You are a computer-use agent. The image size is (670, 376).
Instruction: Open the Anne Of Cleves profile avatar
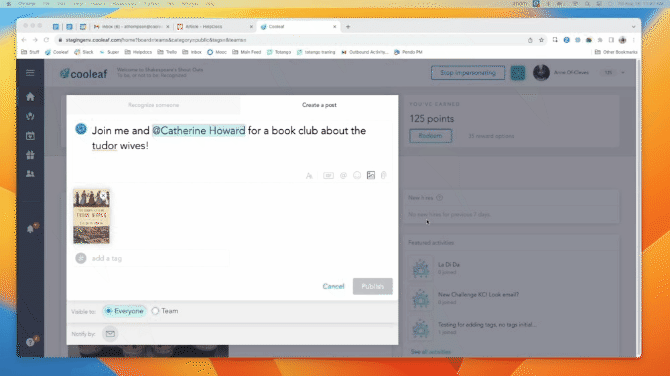coord(541,73)
